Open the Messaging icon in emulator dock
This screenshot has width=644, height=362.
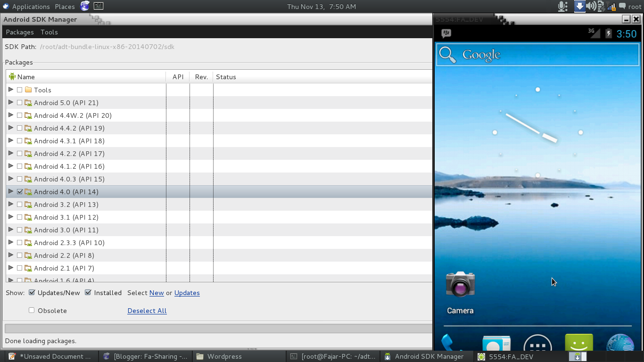coord(578,343)
